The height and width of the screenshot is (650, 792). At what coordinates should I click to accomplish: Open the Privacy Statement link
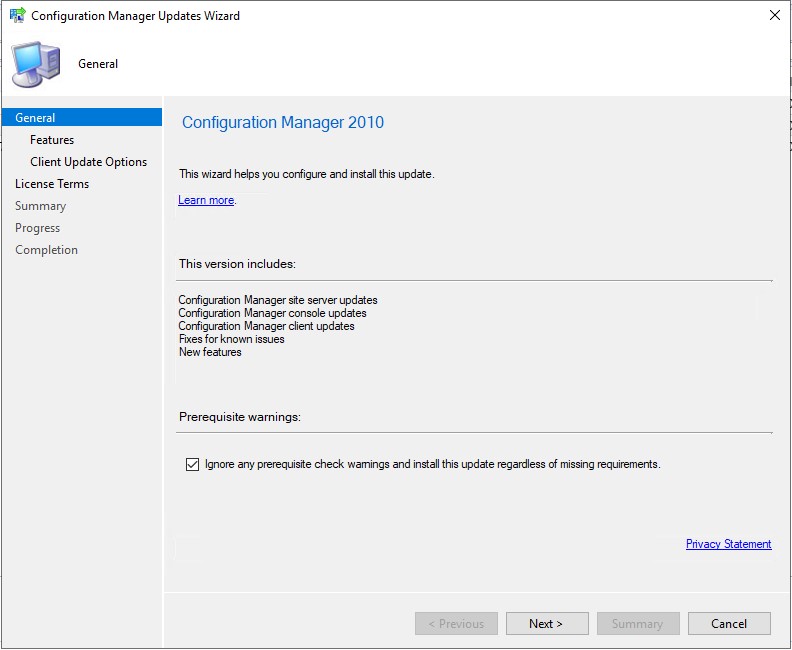coord(728,544)
